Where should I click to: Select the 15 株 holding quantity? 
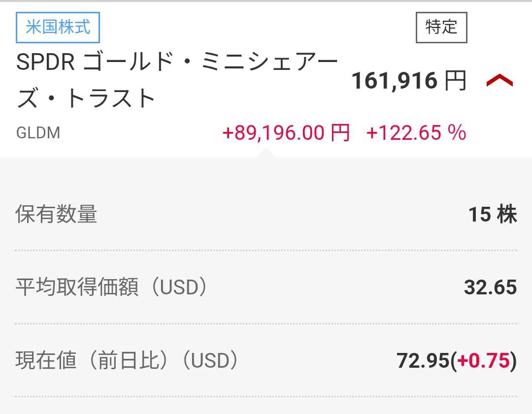[492, 215]
